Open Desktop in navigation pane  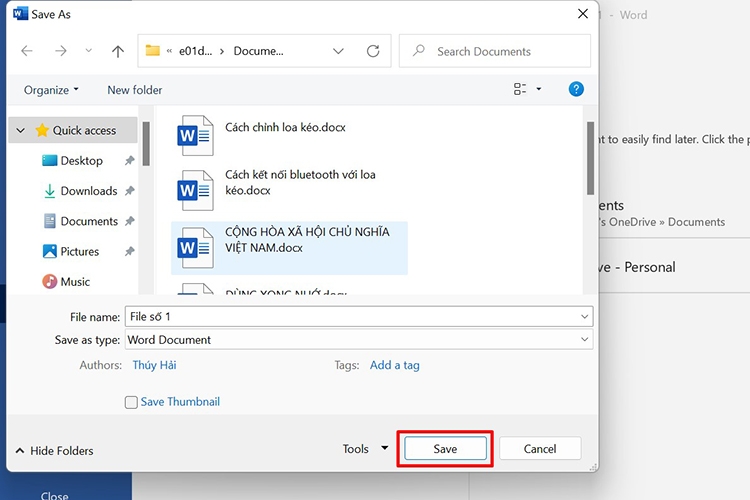(x=81, y=161)
